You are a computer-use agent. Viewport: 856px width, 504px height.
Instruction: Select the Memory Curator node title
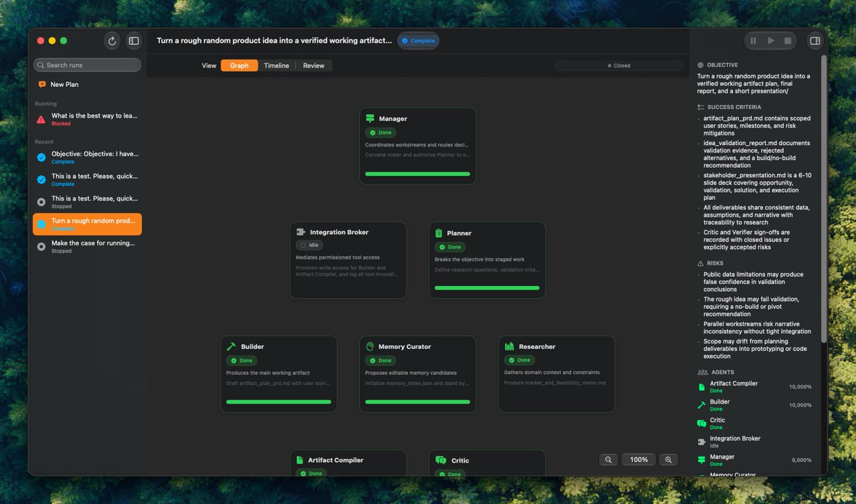coord(405,347)
